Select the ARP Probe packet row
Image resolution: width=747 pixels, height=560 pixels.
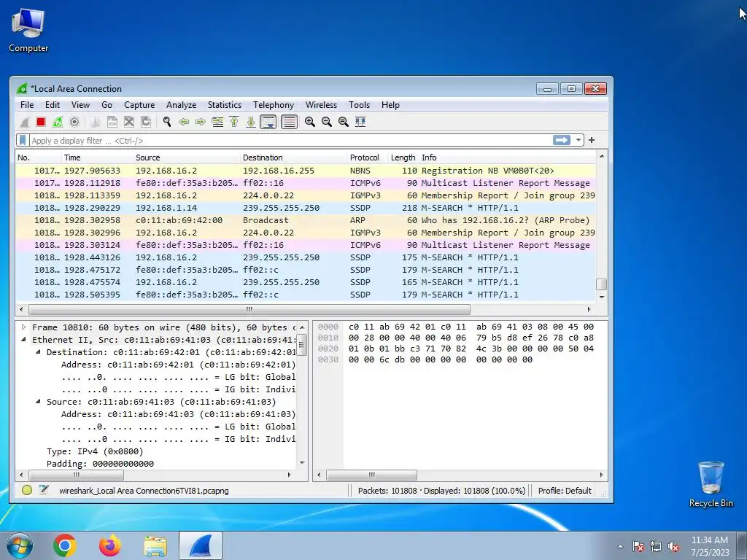pos(306,220)
